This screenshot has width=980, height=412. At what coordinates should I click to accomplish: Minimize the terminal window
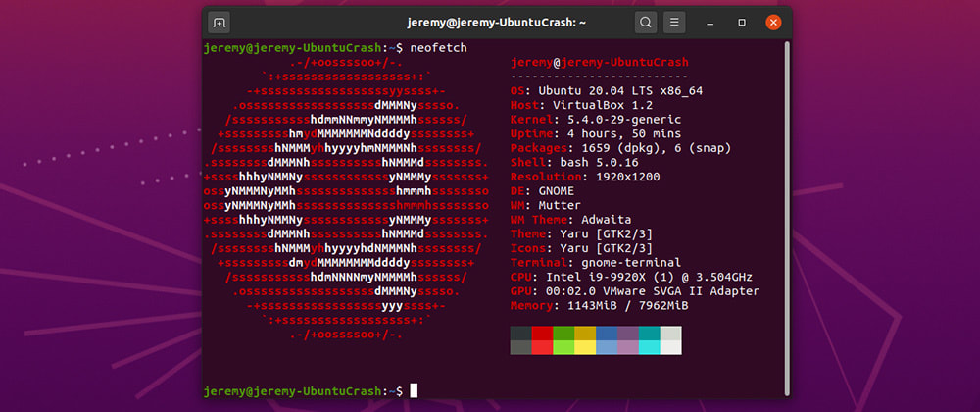(x=710, y=24)
